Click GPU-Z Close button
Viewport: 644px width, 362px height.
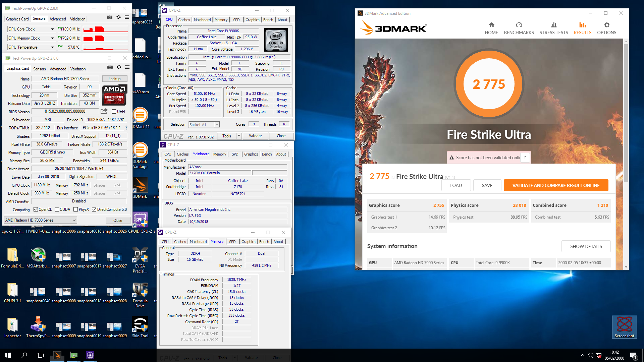118,220
